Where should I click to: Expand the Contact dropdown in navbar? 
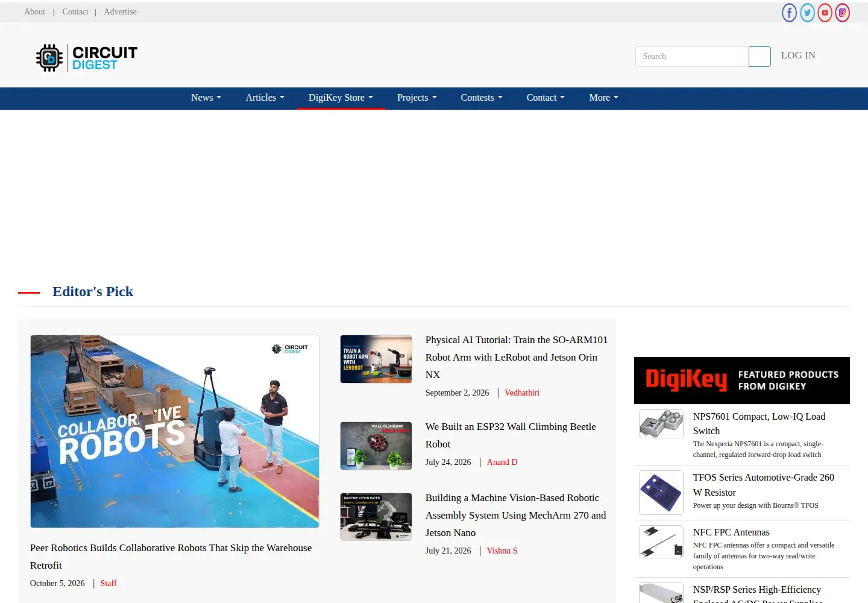tap(546, 98)
